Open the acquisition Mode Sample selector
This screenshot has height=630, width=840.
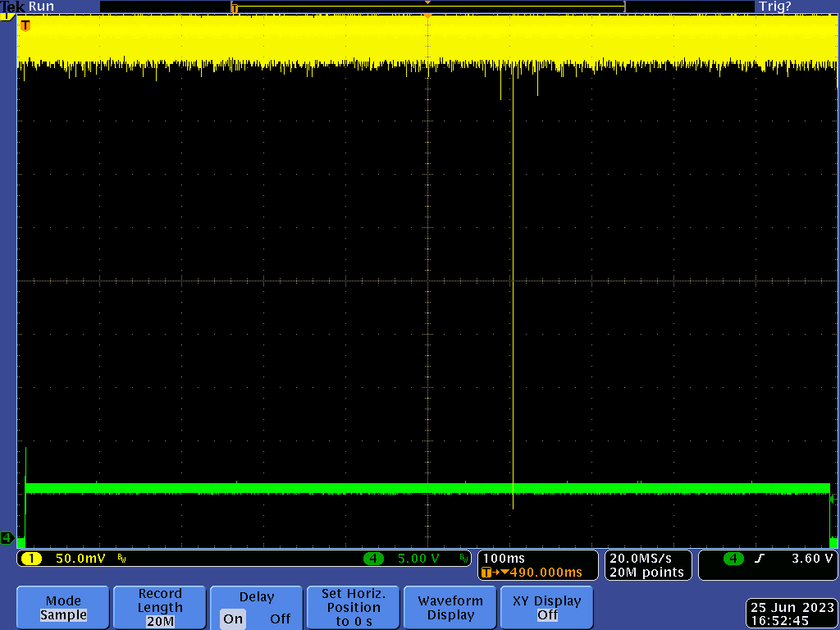tap(63, 607)
